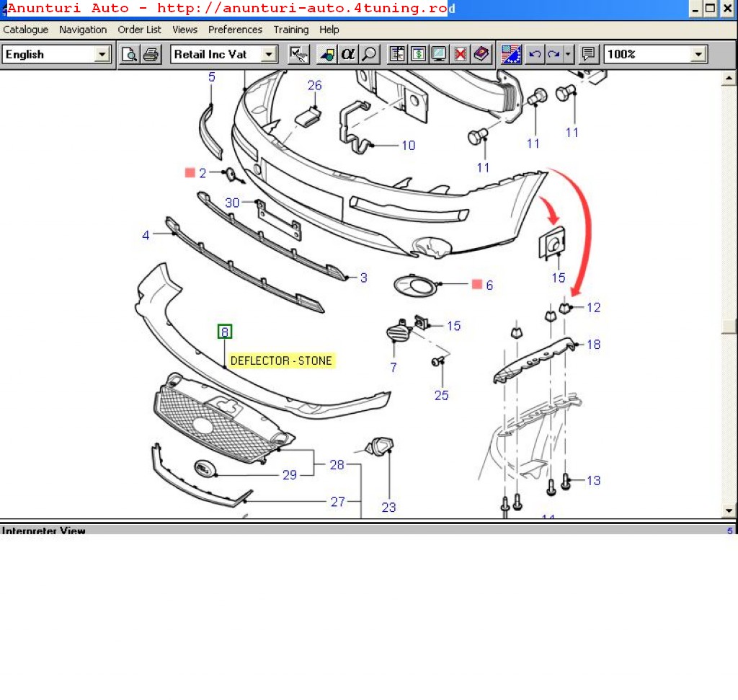Click the dollar sign price icon
The image size is (738, 700).
click(419, 55)
